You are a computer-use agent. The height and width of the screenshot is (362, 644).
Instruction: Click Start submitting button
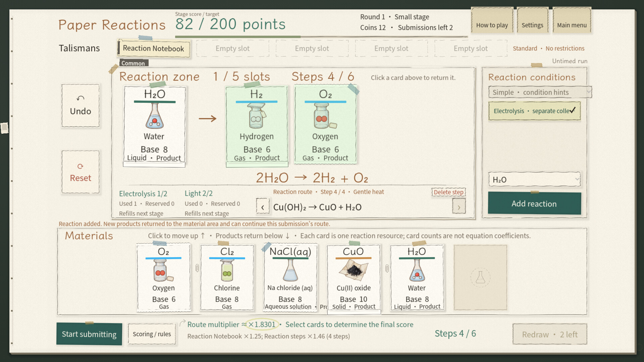[89, 334]
